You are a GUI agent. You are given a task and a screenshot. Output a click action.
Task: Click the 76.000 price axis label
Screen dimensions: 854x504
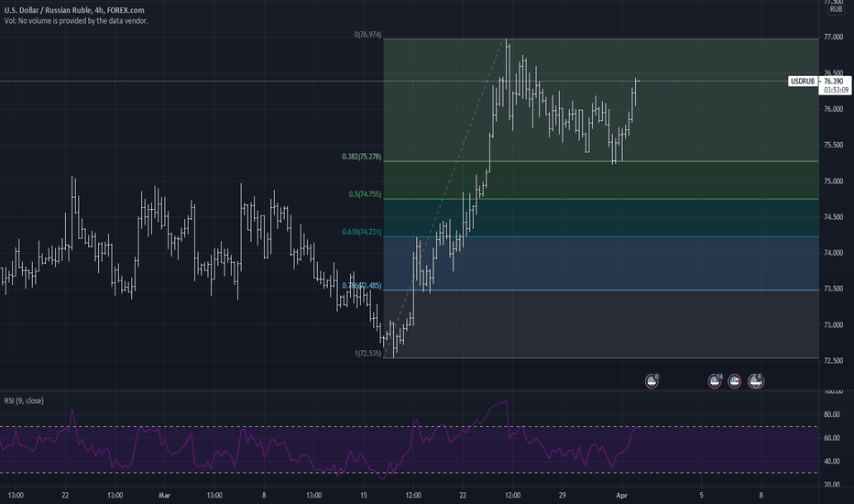[x=833, y=109]
